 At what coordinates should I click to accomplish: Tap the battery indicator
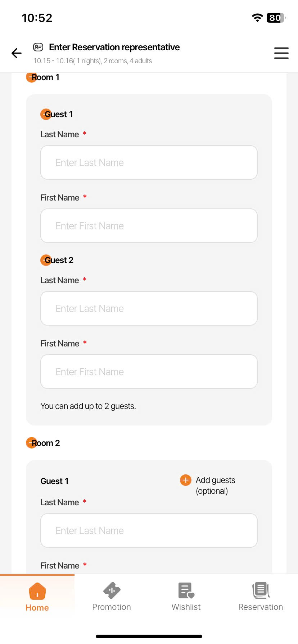click(x=276, y=18)
